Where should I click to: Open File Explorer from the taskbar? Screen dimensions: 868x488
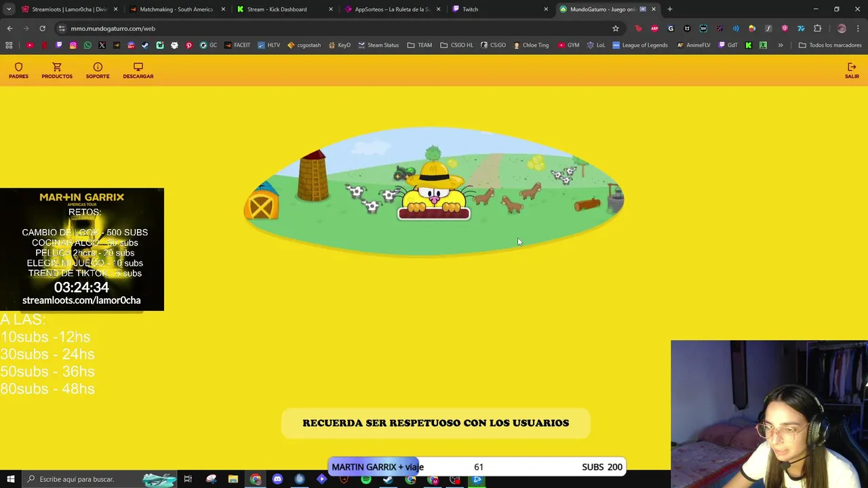click(233, 479)
